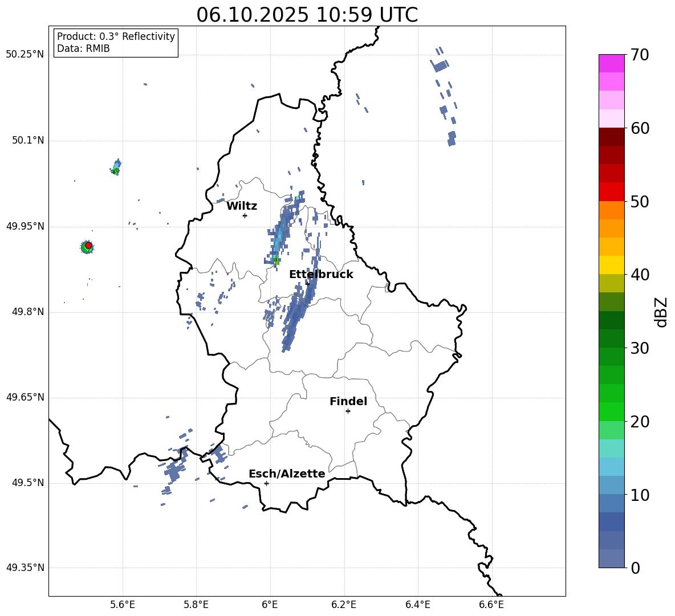Click the 49.5°N latitude label

[x=28, y=483]
